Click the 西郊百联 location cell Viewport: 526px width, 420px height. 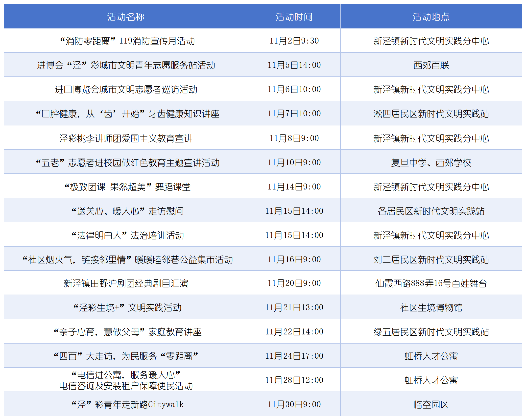432,65
